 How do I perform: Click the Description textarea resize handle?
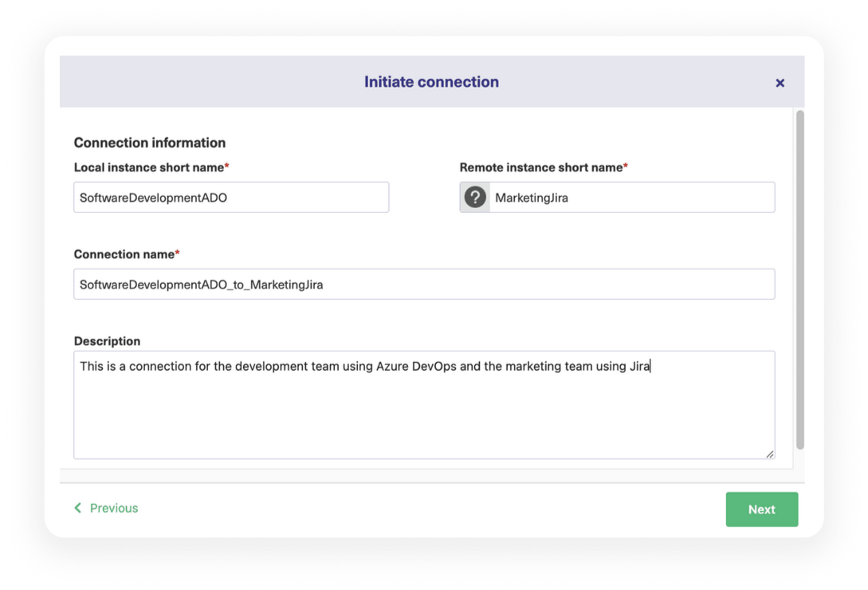pyautogui.click(x=769, y=454)
